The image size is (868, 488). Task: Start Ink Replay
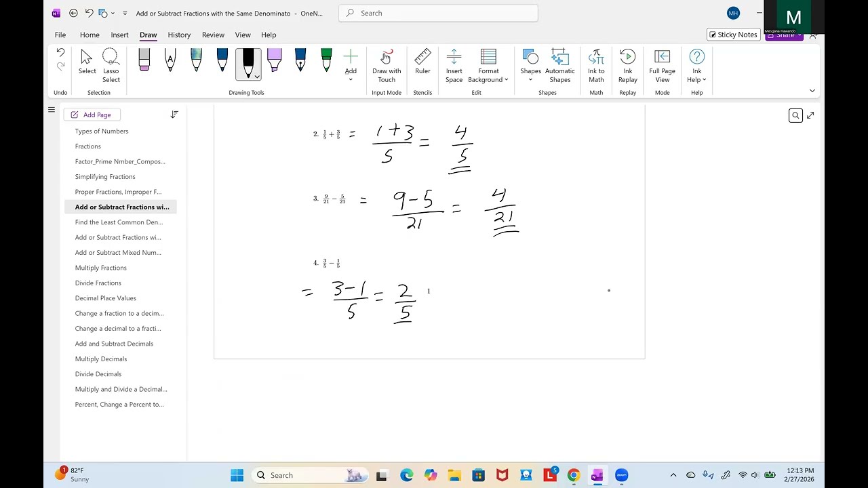coord(628,66)
